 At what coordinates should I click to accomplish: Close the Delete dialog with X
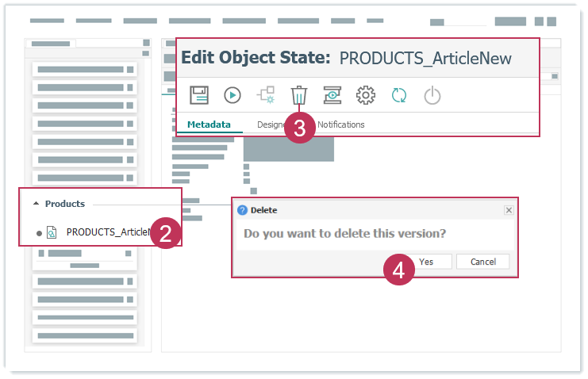509,210
